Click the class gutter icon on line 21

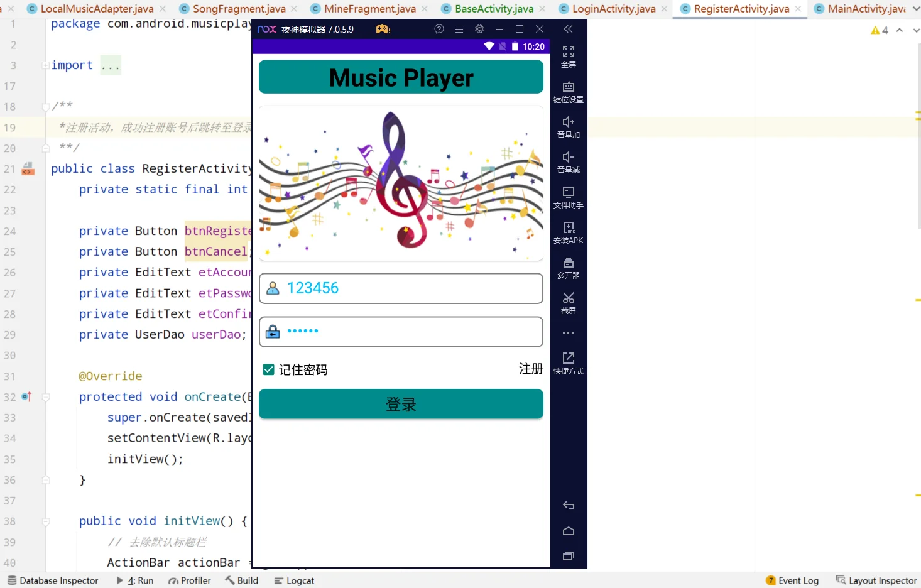tap(28, 168)
